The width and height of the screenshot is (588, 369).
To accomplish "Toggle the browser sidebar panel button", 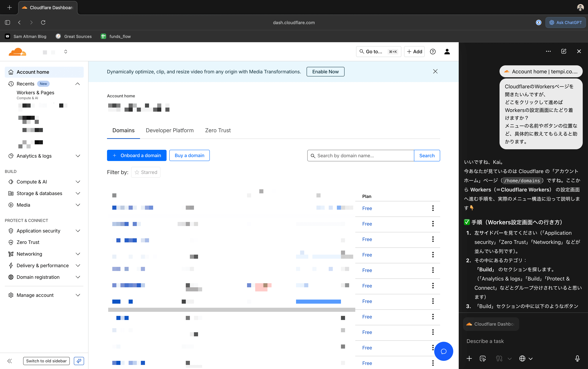I will point(7,22).
